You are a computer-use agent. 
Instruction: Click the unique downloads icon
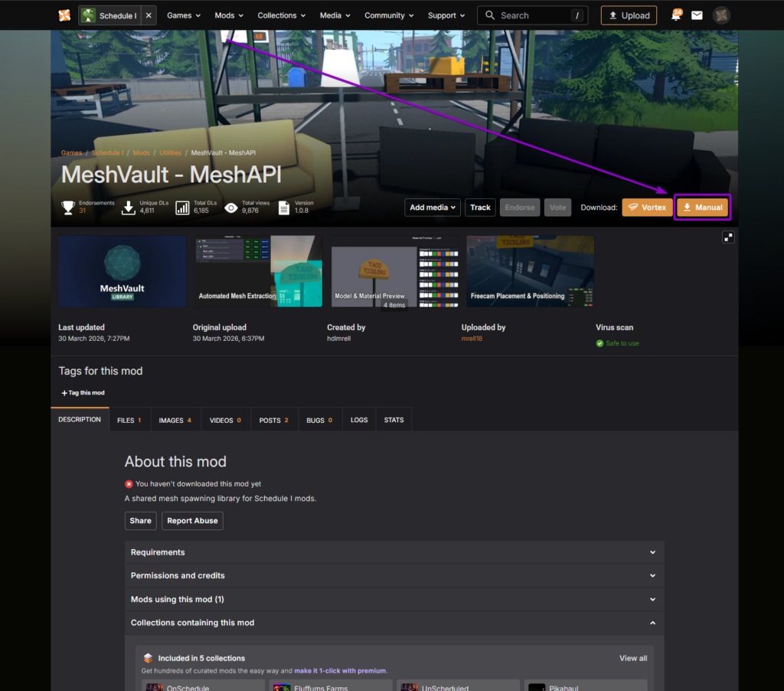[x=129, y=207]
